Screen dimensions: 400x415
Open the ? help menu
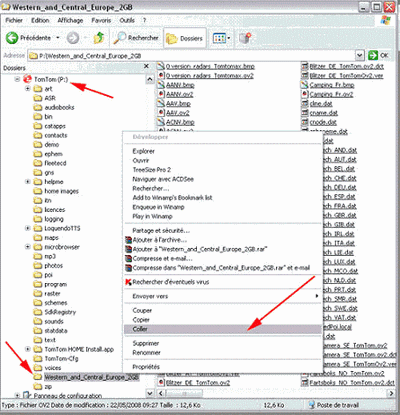coord(144,20)
